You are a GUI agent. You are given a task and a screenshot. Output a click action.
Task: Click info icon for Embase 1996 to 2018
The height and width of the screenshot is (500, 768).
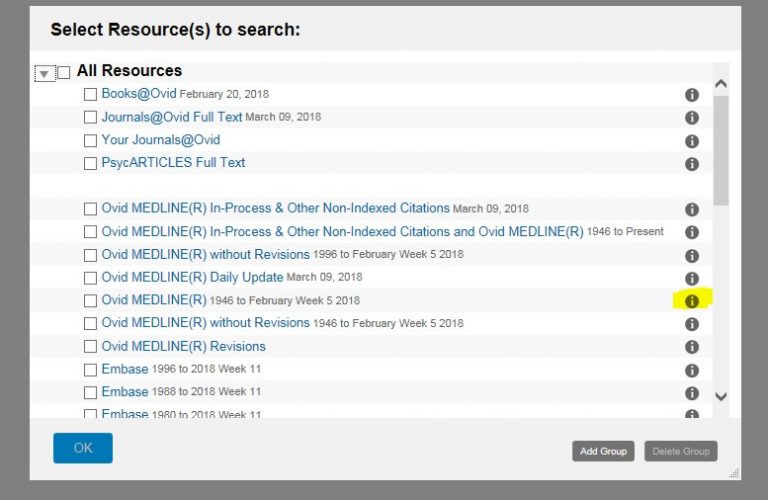pos(691,370)
